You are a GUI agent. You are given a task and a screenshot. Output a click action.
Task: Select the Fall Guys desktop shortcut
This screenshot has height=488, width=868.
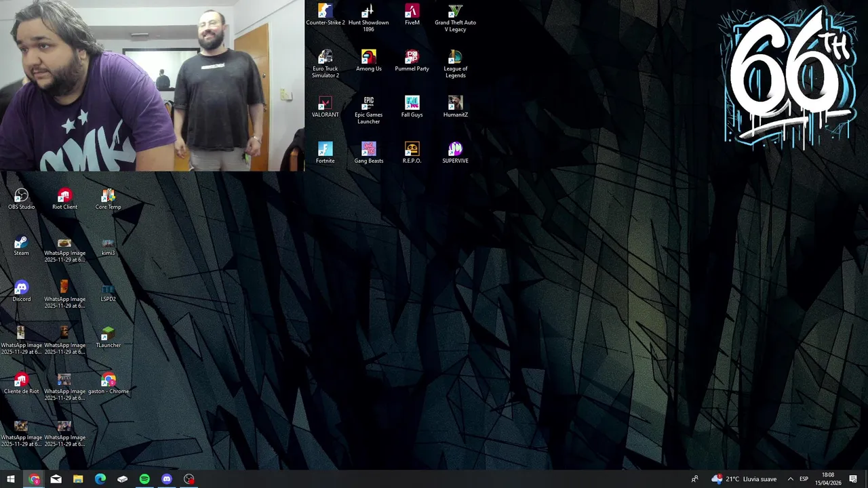click(x=412, y=107)
